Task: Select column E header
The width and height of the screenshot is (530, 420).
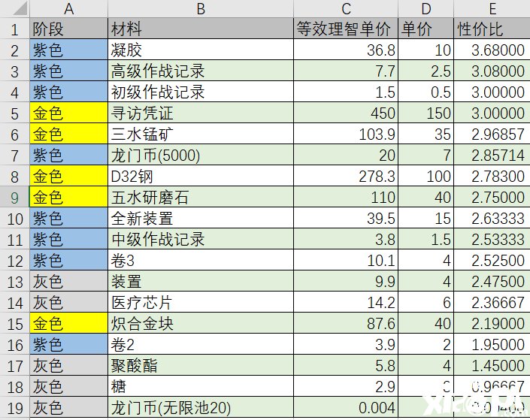Action: coord(492,8)
